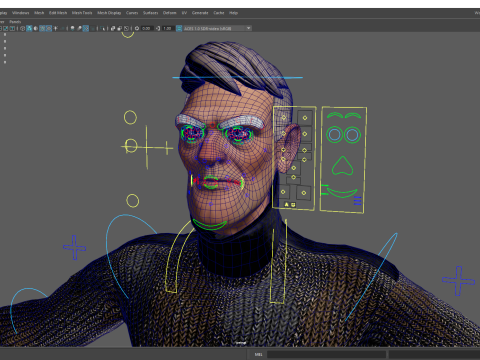
Task: Select left green eyebrow control in face panel
Action: click(335, 115)
